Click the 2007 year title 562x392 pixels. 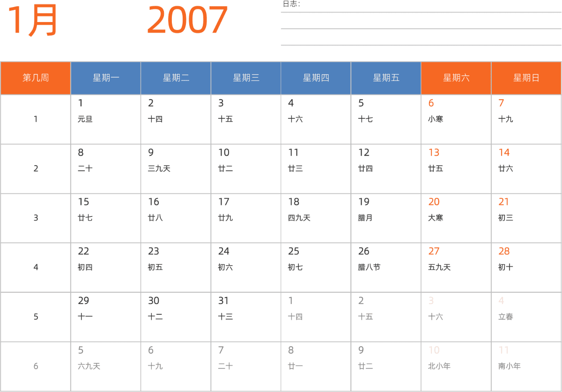187,21
